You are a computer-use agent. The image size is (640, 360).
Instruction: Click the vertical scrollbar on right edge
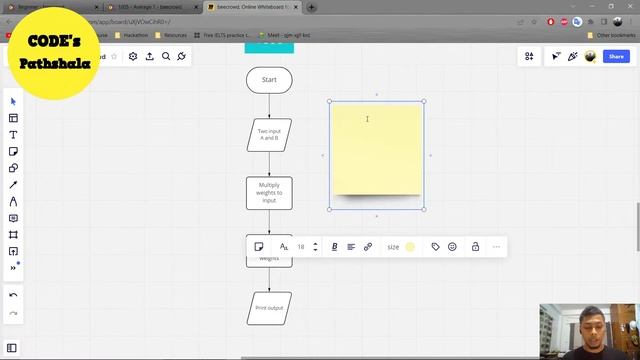[x=638, y=226]
